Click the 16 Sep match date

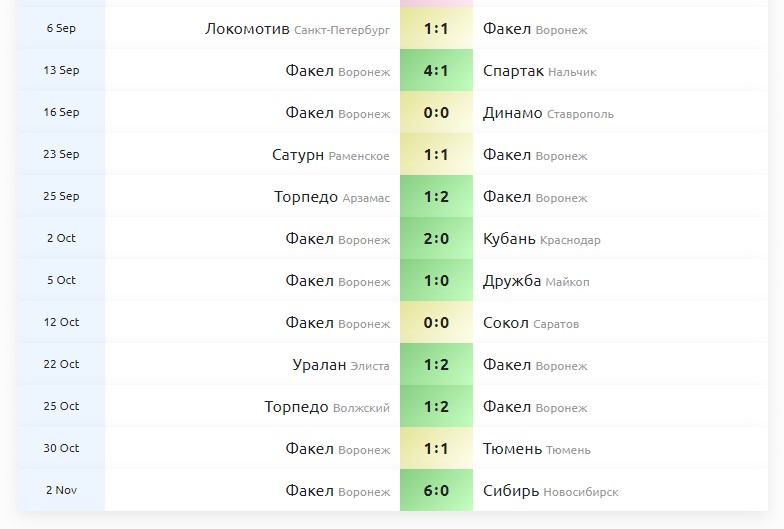(61, 112)
